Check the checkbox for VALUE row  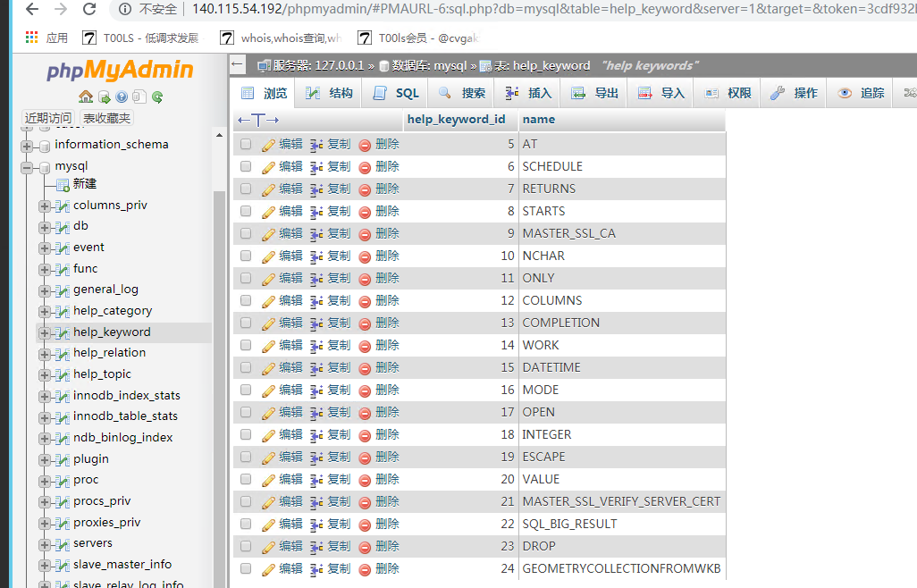[246, 479]
